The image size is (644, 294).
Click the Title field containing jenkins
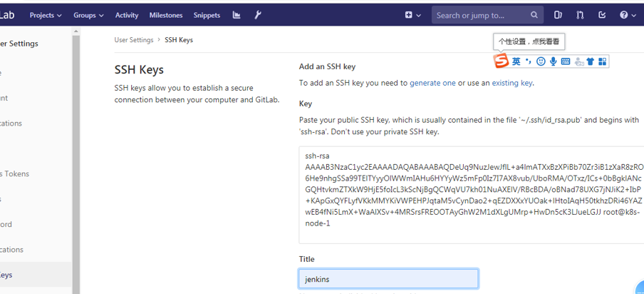pos(388,279)
